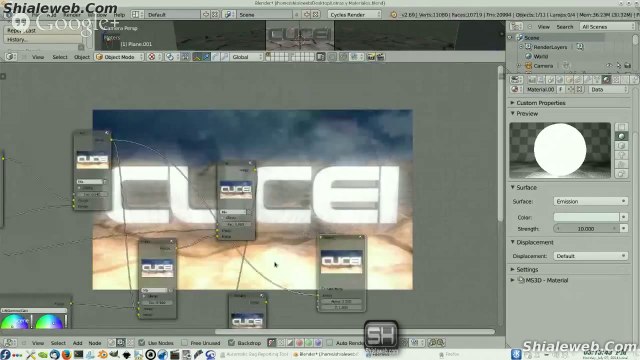Open node editor Add menu
This screenshot has height=360, width=640.
pos(78,343)
